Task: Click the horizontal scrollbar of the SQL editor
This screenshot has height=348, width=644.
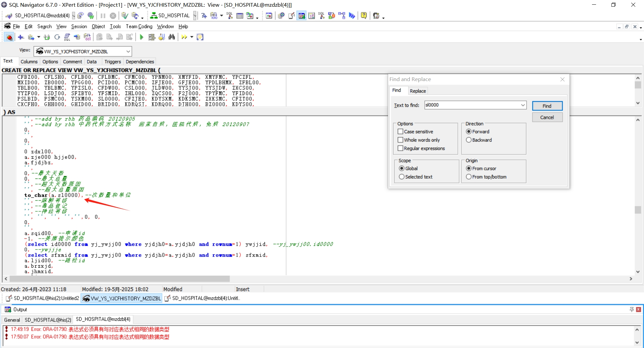Action: [119, 279]
